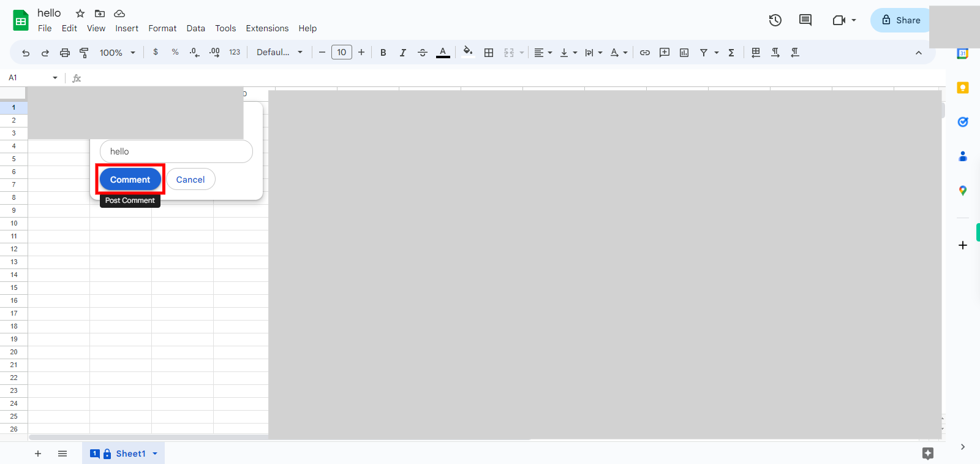Open the All Sheets list icon
Screen dimensions: 980x464
pyautogui.click(x=62, y=454)
